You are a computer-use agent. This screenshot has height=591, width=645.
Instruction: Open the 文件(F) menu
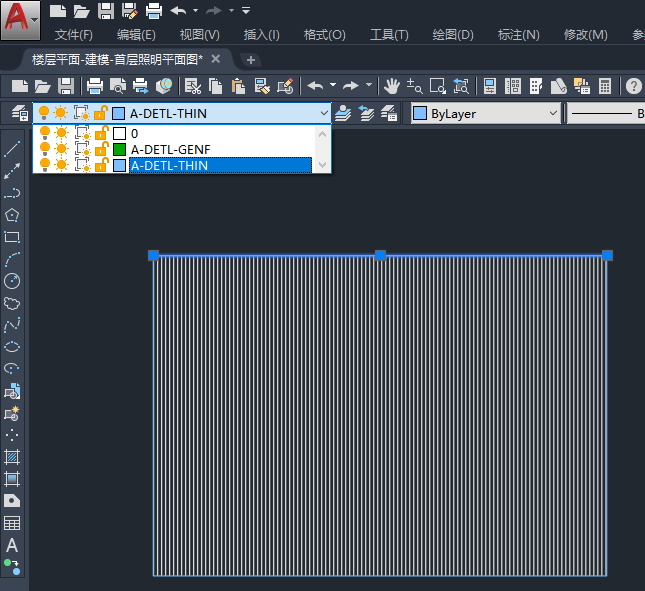(74, 35)
